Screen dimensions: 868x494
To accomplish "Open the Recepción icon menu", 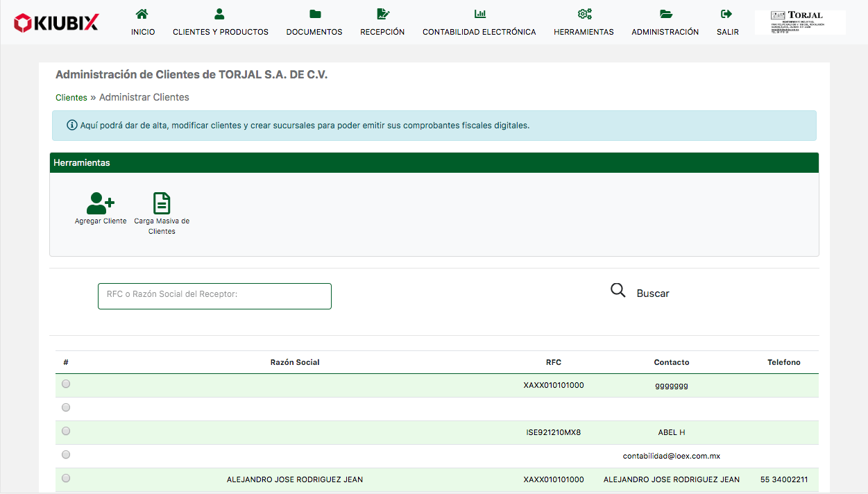I will click(382, 14).
